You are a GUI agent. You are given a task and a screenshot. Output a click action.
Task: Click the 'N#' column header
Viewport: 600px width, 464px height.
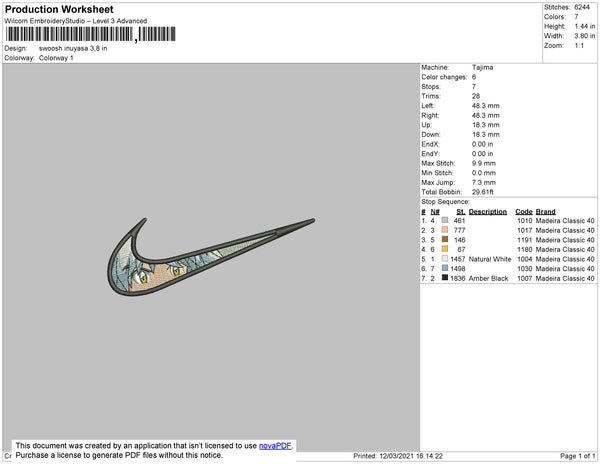[435, 212]
